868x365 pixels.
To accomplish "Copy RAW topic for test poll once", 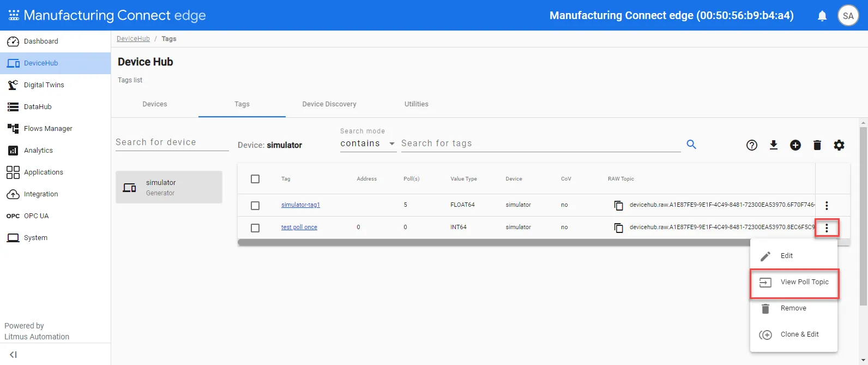I will pos(618,228).
